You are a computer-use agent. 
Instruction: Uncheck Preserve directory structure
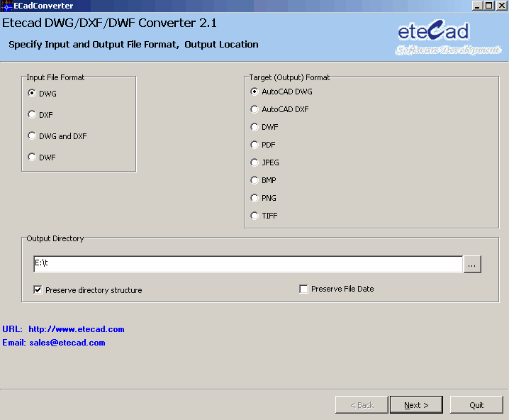click(38, 289)
